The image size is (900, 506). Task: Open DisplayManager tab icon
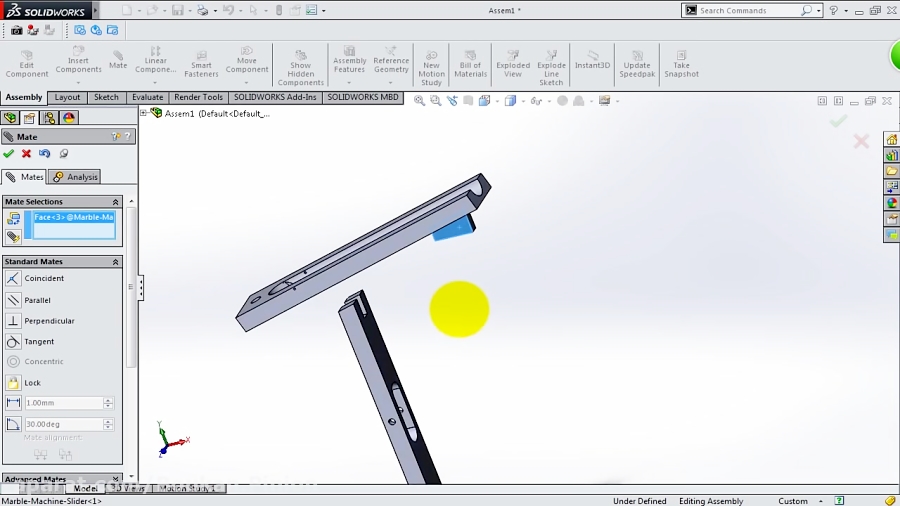[69, 118]
